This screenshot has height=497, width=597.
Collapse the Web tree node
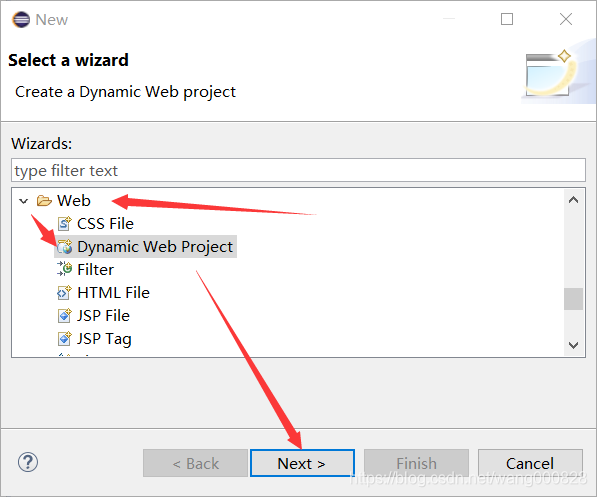click(x=24, y=201)
